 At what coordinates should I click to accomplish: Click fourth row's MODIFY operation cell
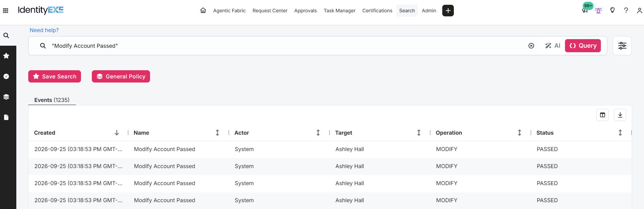pos(447,200)
